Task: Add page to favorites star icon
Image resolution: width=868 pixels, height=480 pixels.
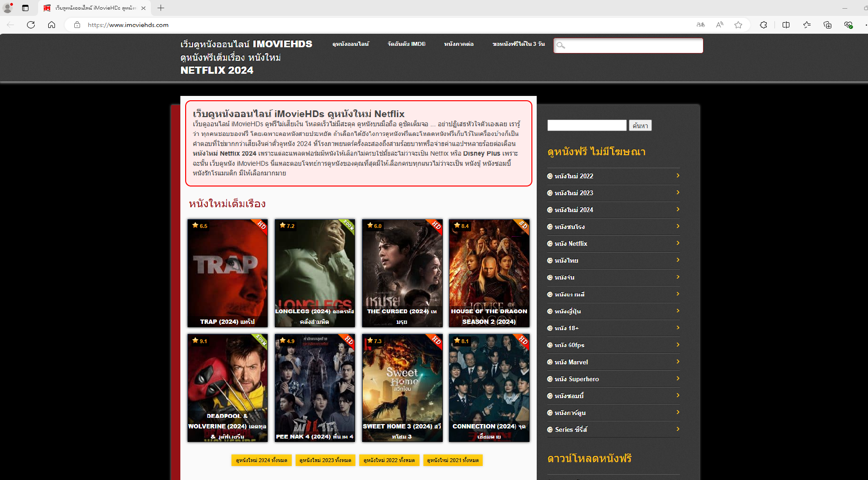Action: pos(738,25)
